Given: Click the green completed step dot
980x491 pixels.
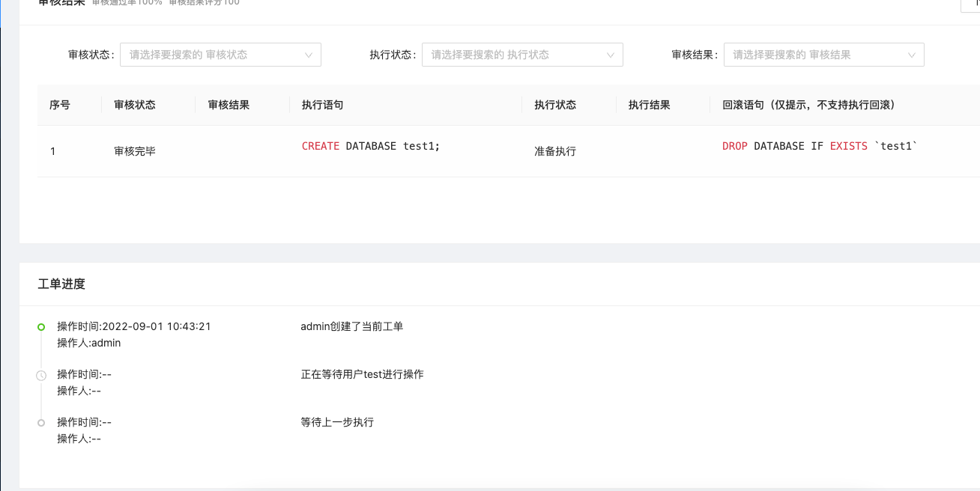Looking at the screenshot, I should click(41, 327).
